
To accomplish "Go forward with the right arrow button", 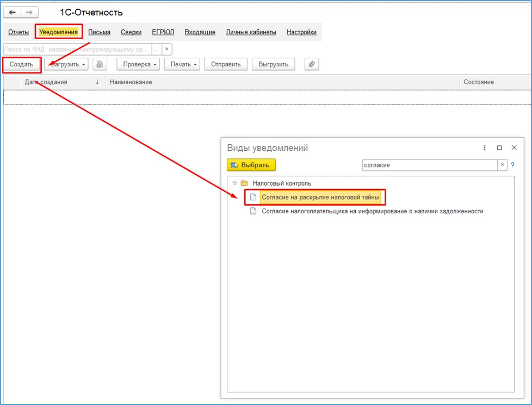I will pyautogui.click(x=29, y=13).
